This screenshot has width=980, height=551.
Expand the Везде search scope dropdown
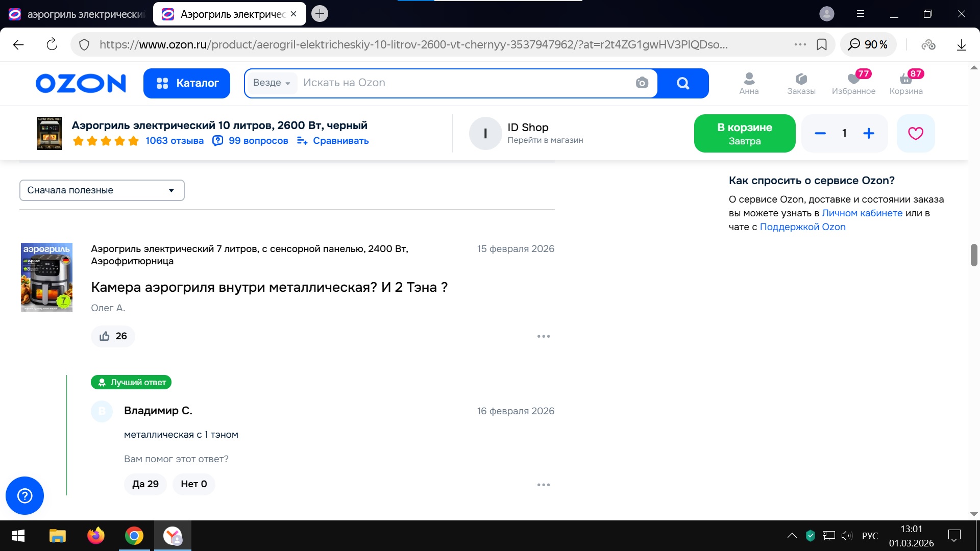tap(272, 83)
